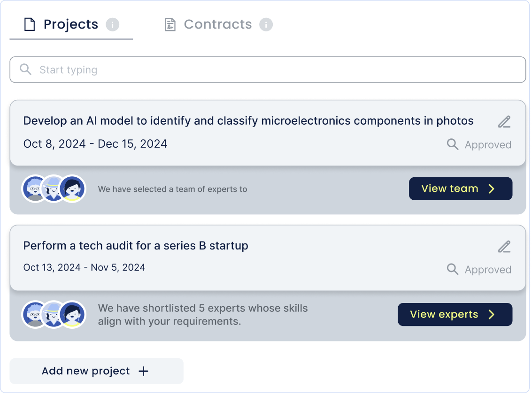Switch to the Contracts tab
Image resolution: width=532 pixels, height=393 pixels.
218,24
